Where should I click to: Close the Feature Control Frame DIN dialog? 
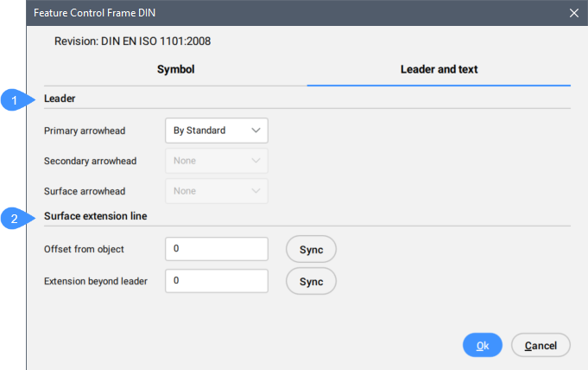pos(573,13)
